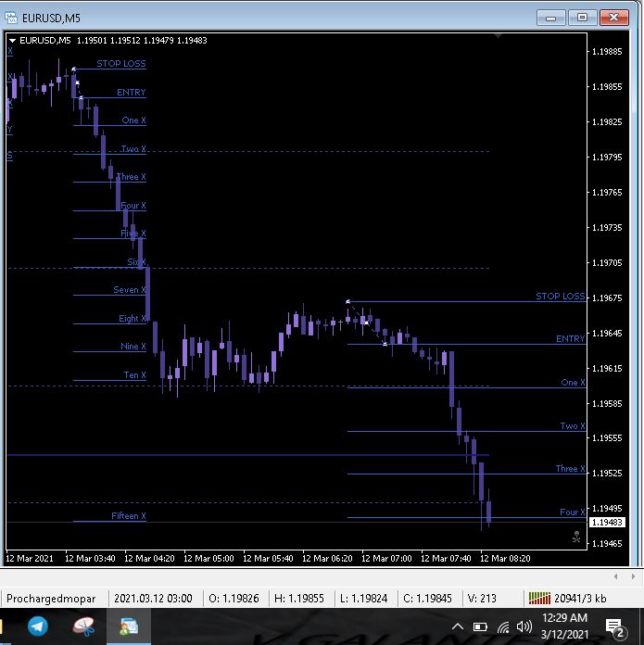Select the Fifteen X level label
The width and height of the screenshot is (644, 645).
tap(128, 516)
